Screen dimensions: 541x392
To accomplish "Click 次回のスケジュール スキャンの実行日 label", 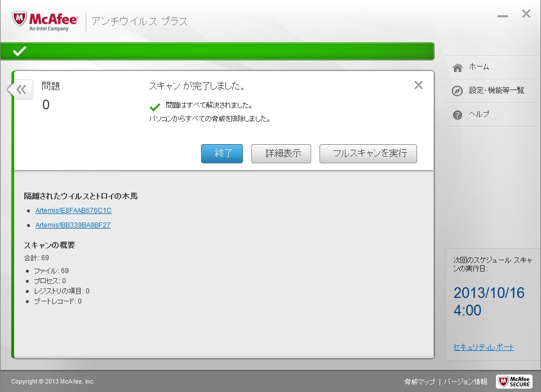I will point(493,264).
